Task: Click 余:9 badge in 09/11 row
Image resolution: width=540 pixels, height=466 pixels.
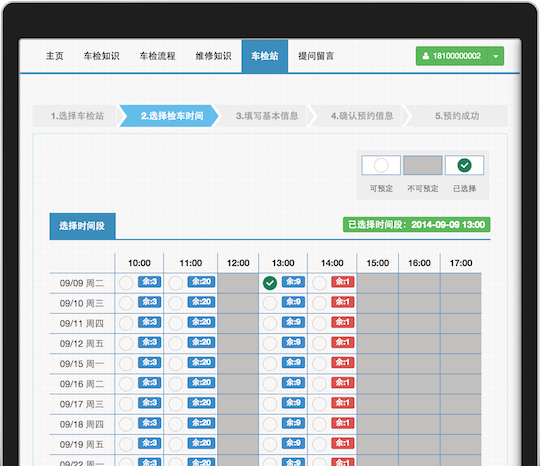Action: [x=293, y=322]
